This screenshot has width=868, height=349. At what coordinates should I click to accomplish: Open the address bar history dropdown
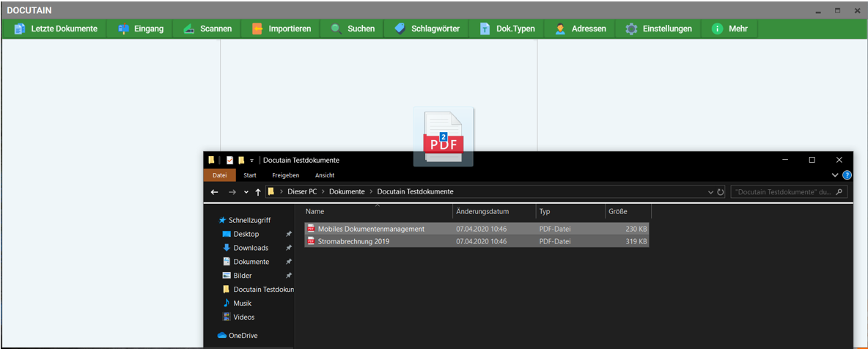pyautogui.click(x=711, y=192)
